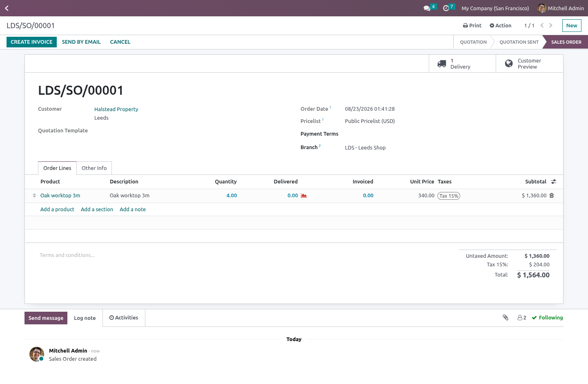This screenshot has height=384, width=588.
Task: Switch to the Other Info tab
Action: pos(94,168)
